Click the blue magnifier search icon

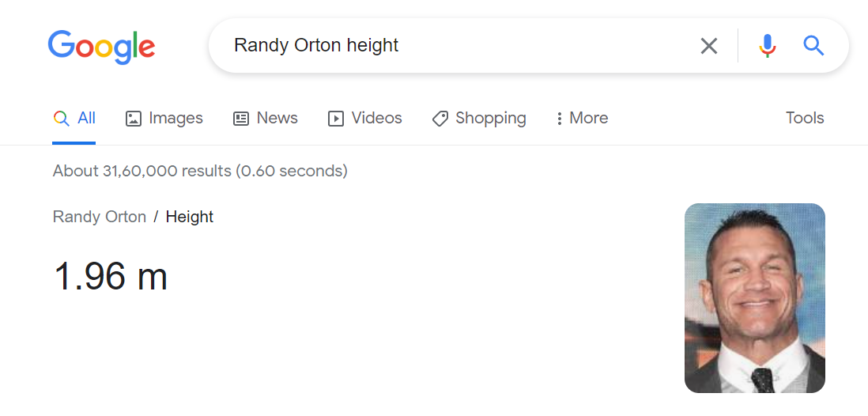[813, 45]
